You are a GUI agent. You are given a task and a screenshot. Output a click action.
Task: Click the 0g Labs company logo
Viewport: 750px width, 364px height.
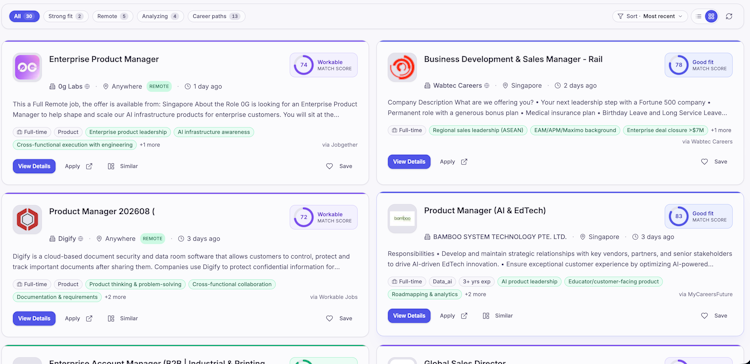pos(27,67)
